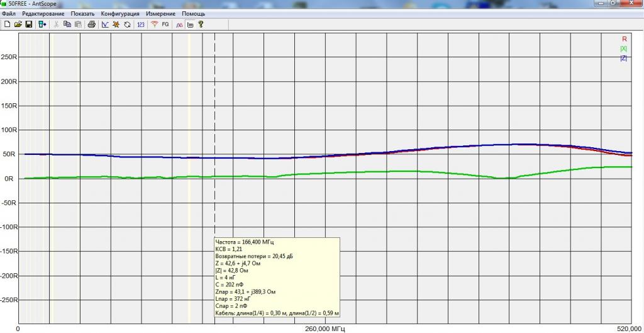This screenshot has width=644, height=333.
Task: Open the 123 numeric data icon
Action: click(x=141, y=25)
